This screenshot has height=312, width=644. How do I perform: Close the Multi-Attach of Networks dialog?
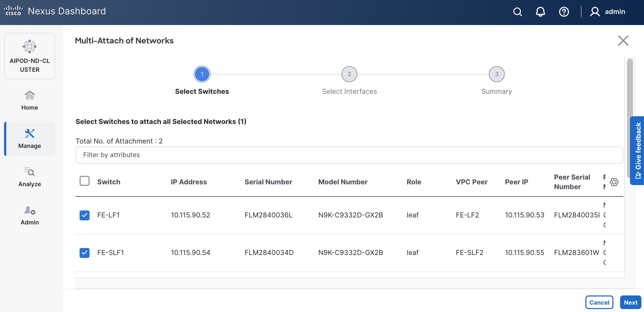coord(623,40)
